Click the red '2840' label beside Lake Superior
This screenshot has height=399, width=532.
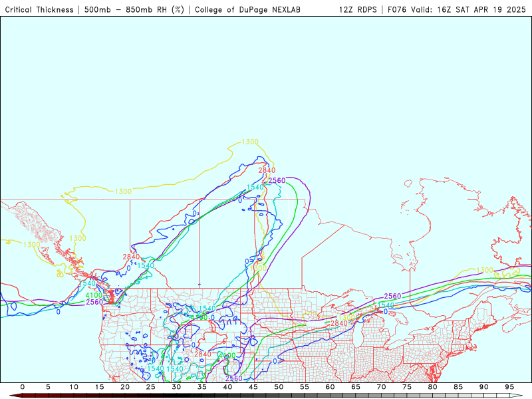pos(339,323)
